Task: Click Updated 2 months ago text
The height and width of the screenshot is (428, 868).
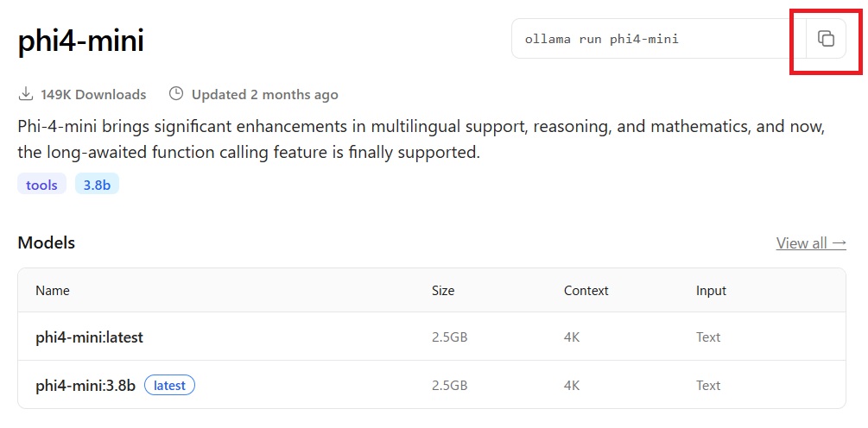Action: (264, 95)
